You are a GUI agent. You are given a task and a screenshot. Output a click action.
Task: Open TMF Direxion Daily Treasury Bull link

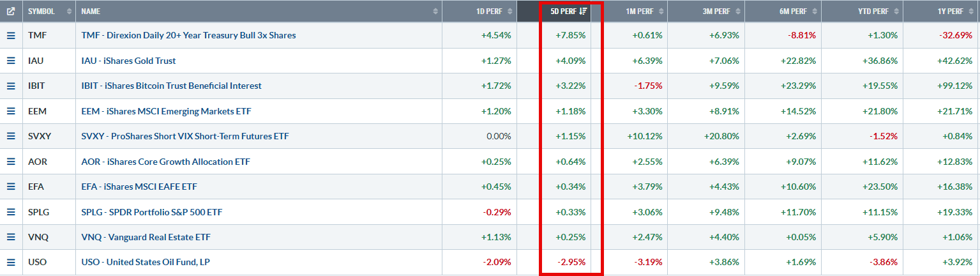188,36
